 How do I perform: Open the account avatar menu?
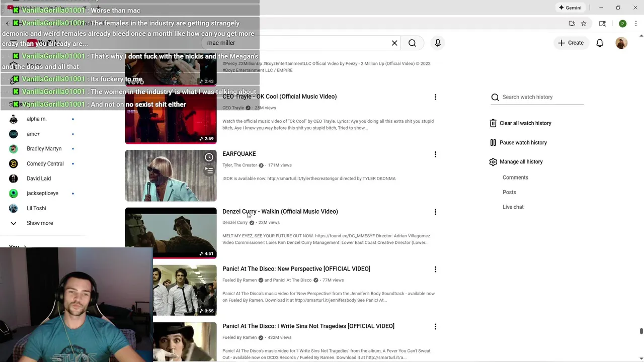coord(621,43)
